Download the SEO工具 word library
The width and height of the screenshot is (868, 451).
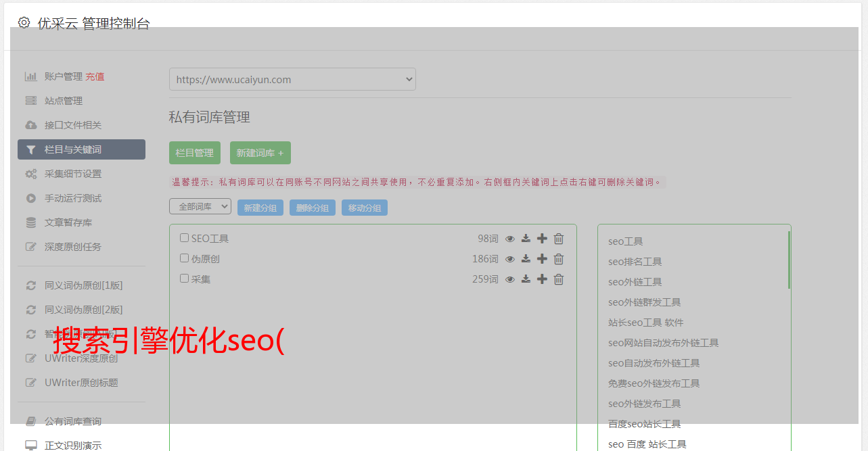[x=526, y=239]
